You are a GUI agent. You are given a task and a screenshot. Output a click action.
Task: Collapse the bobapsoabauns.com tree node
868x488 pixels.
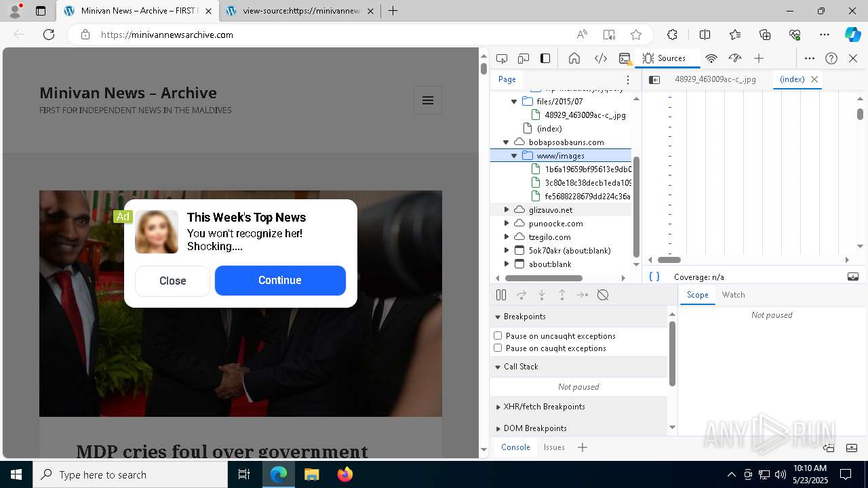click(506, 142)
